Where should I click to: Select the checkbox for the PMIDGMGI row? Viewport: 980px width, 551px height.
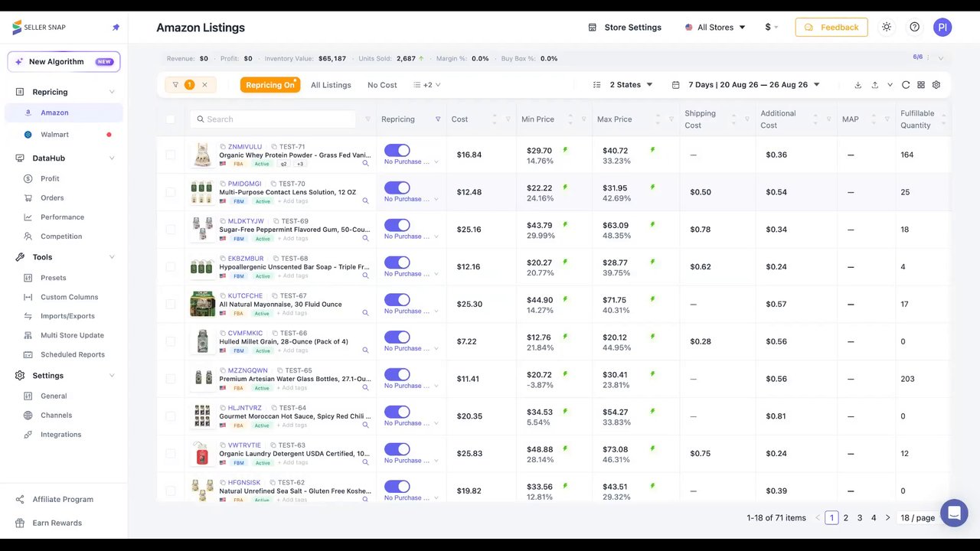[170, 192]
